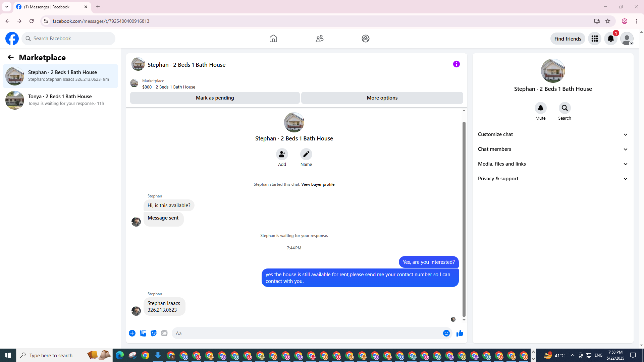Click Stephan's avatar beside phone number message
This screenshot has width=644, height=362.
point(136,311)
